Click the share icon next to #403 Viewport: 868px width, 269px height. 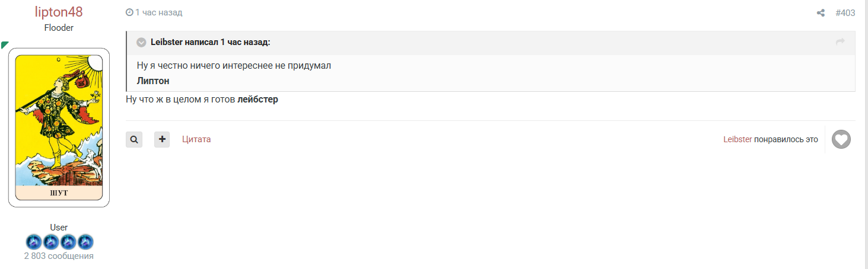coord(821,13)
